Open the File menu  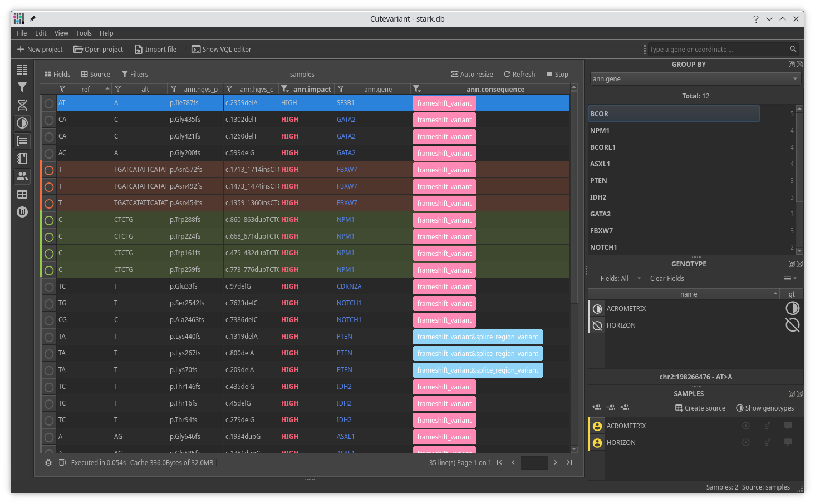22,33
